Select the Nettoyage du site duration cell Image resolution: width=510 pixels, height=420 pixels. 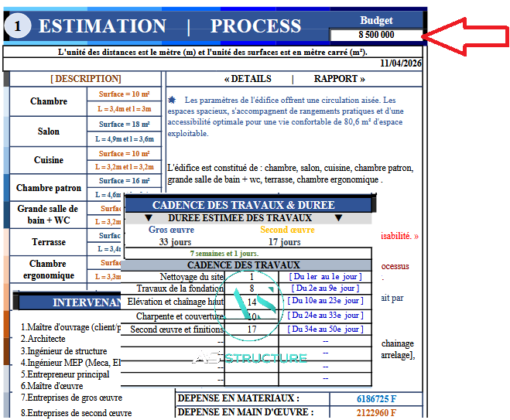(x=252, y=276)
